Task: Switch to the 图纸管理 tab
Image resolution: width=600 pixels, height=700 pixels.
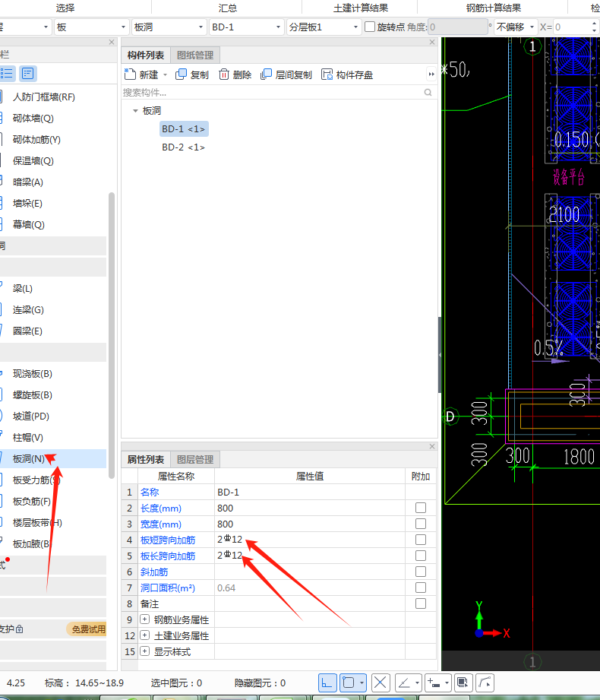Action: (195, 55)
